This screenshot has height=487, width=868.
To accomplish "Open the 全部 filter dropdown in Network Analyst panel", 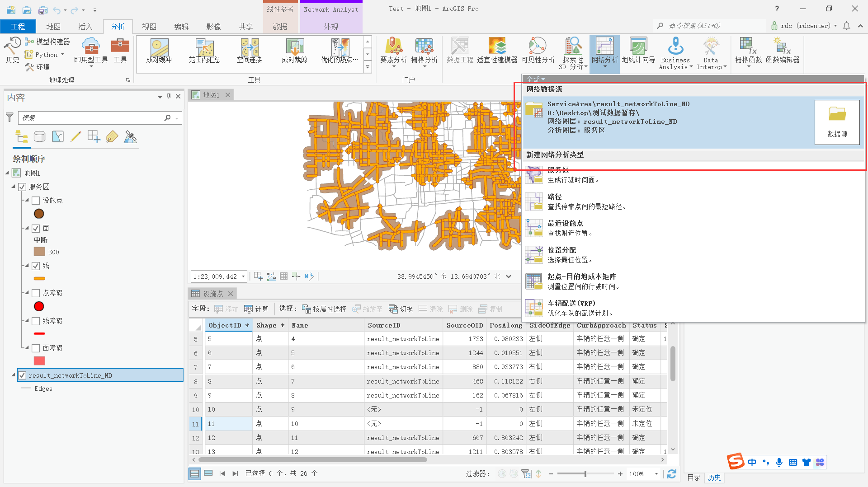I will pos(535,79).
